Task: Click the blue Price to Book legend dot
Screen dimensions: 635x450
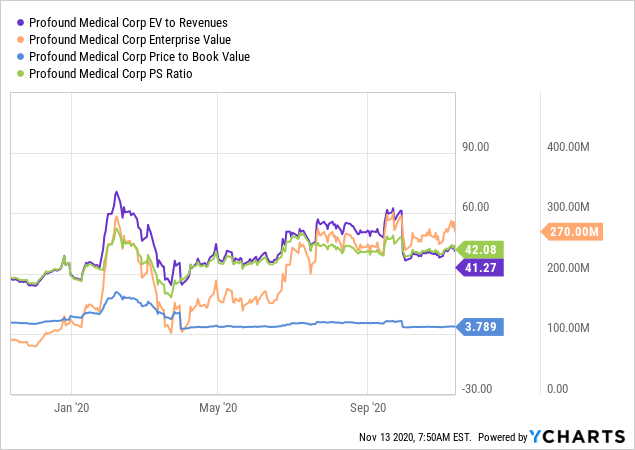Action: (x=21, y=57)
